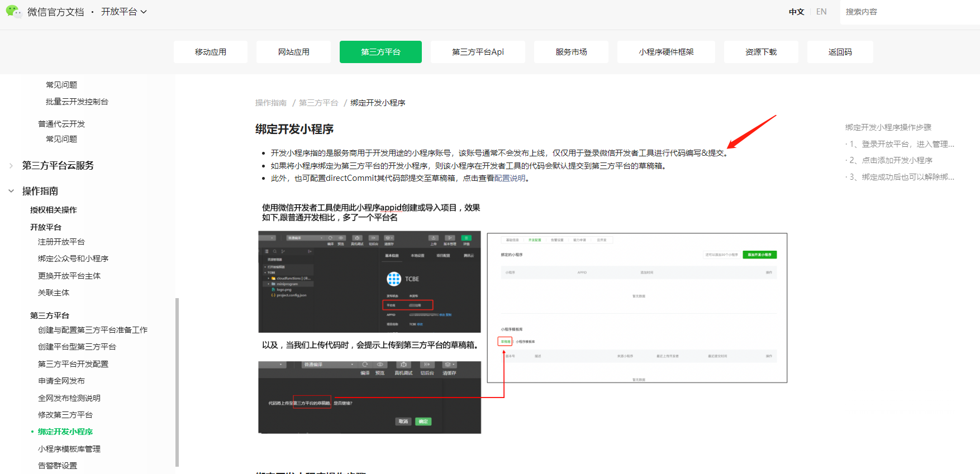The height and width of the screenshot is (474, 980).
Task: Focus the 搜索内容 search field
Action: point(910,12)
